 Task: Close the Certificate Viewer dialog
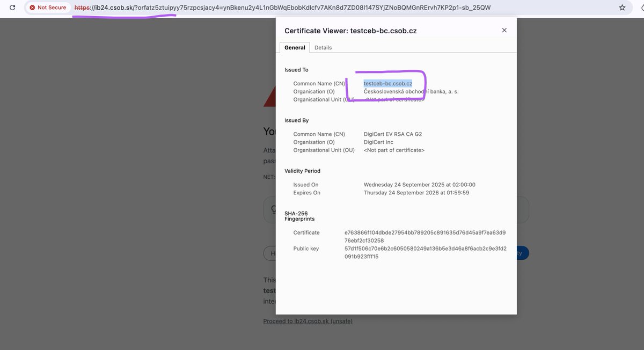[504, 31]
